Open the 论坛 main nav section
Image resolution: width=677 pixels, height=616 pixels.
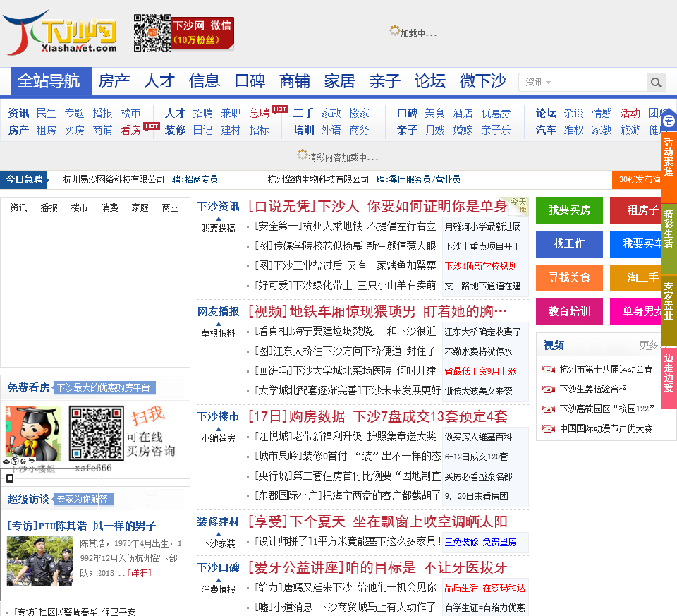[x=429, y=80]
